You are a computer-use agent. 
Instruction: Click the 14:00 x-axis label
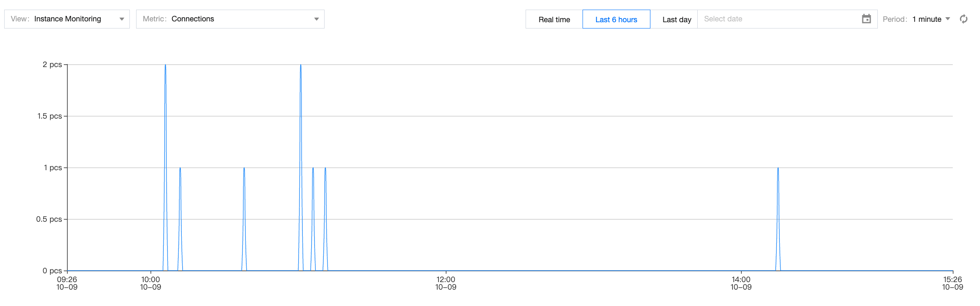pos(741,283)
